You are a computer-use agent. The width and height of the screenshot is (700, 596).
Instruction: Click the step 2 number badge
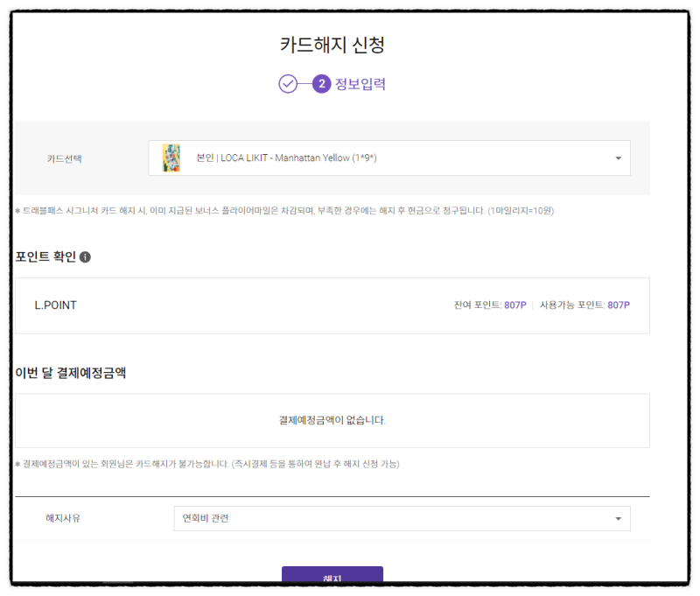321,83
